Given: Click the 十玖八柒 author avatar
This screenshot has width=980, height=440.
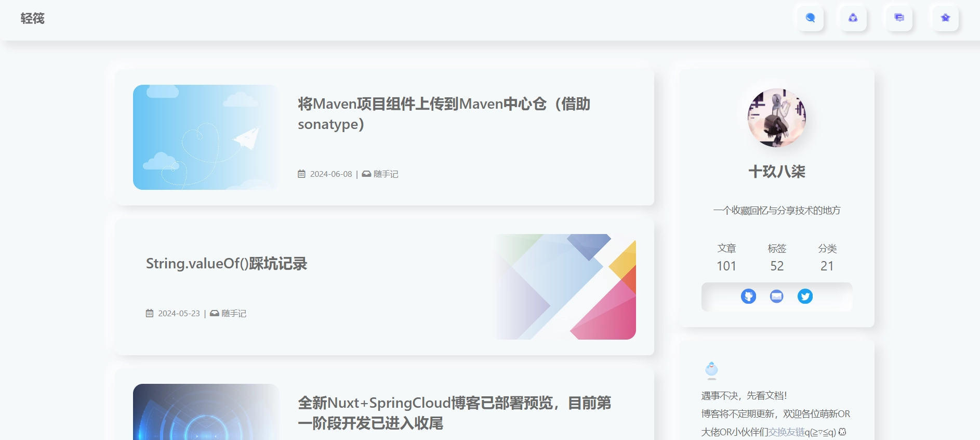Looking at the screenshot, I should pos(776,118).
